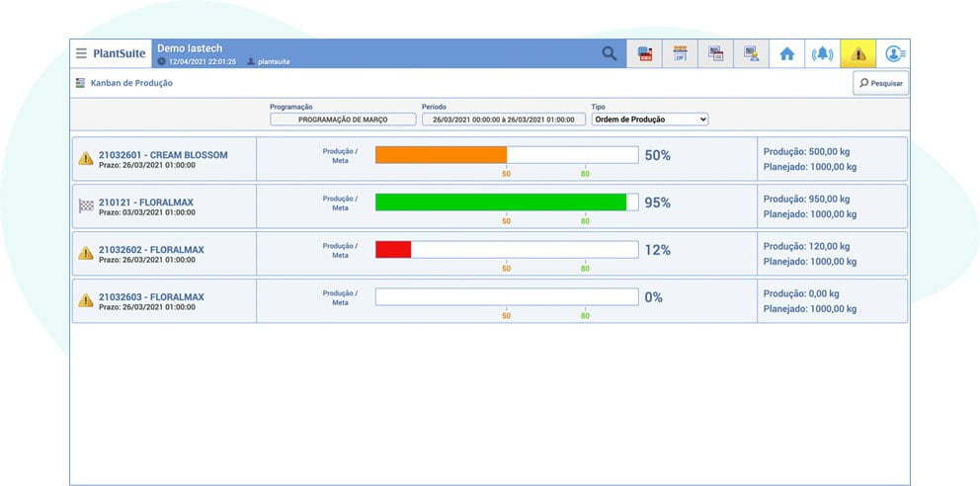Open the ringing bell notifications icon
980x486 pixels.
pyautogui.click(x=823, y=53)
